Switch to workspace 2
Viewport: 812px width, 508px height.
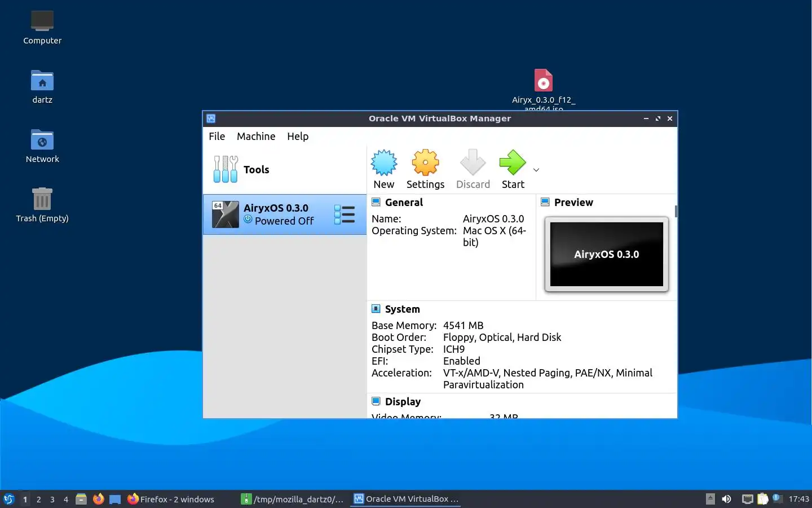coord(38,499)
